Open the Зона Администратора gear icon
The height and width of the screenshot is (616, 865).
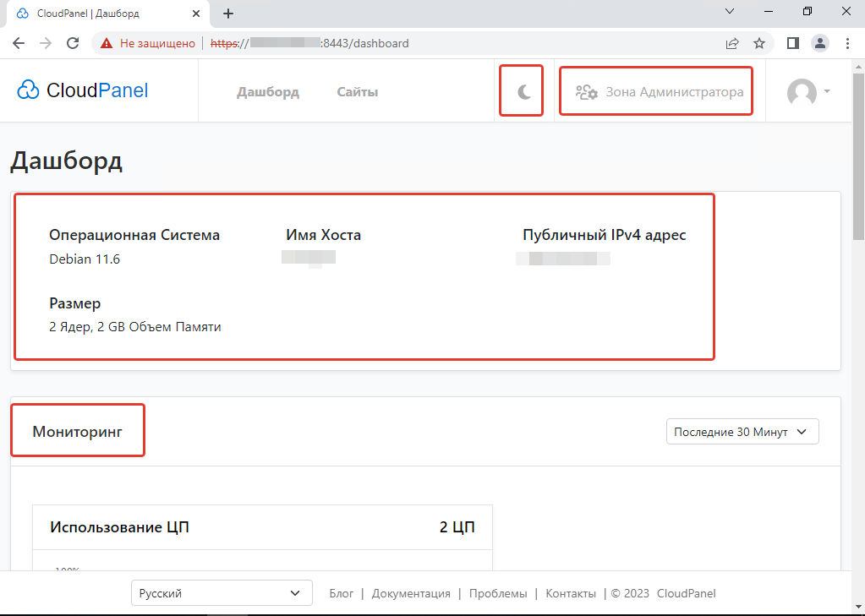[x=587, y=92]
